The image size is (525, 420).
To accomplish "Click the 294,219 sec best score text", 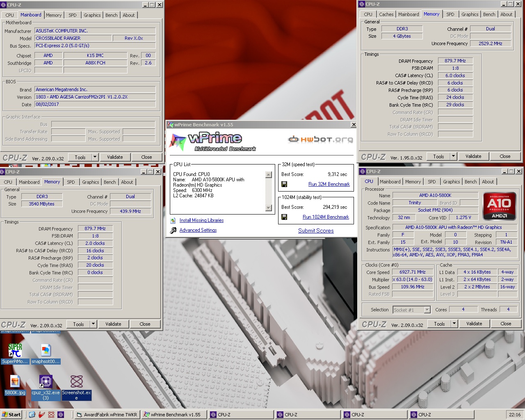I will coord(335,207).
